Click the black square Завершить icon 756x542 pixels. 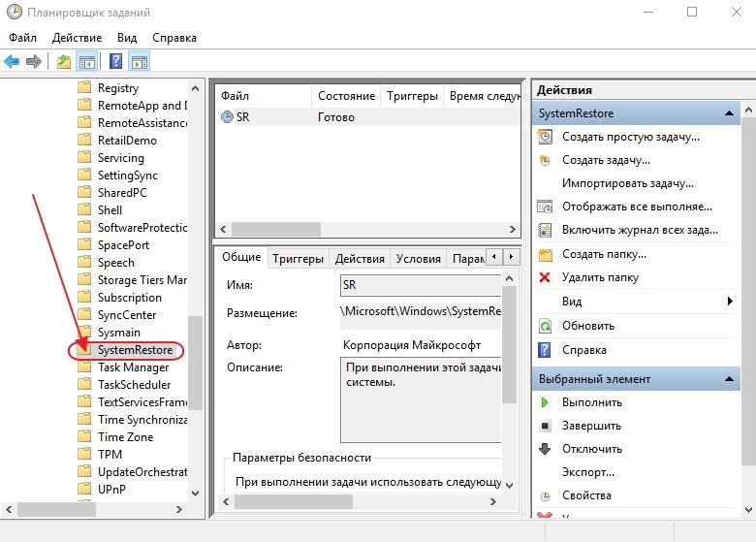[x=545, y=426]
